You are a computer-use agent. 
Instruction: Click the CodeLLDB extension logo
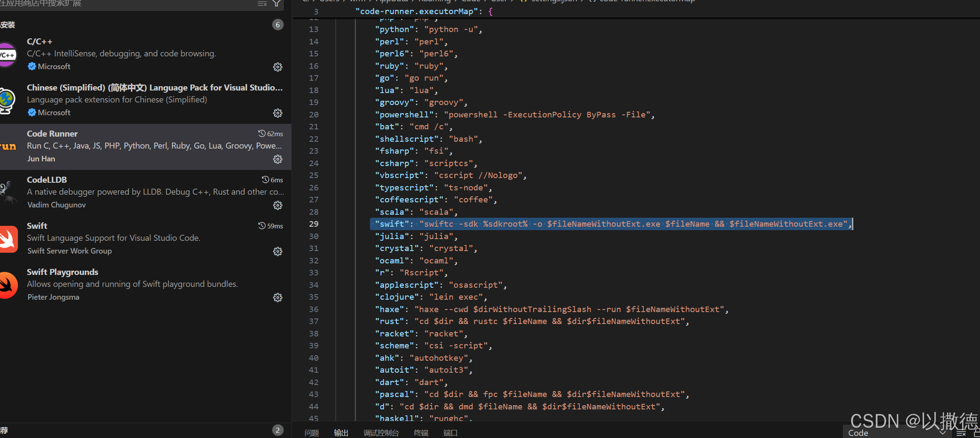(8, 193)
